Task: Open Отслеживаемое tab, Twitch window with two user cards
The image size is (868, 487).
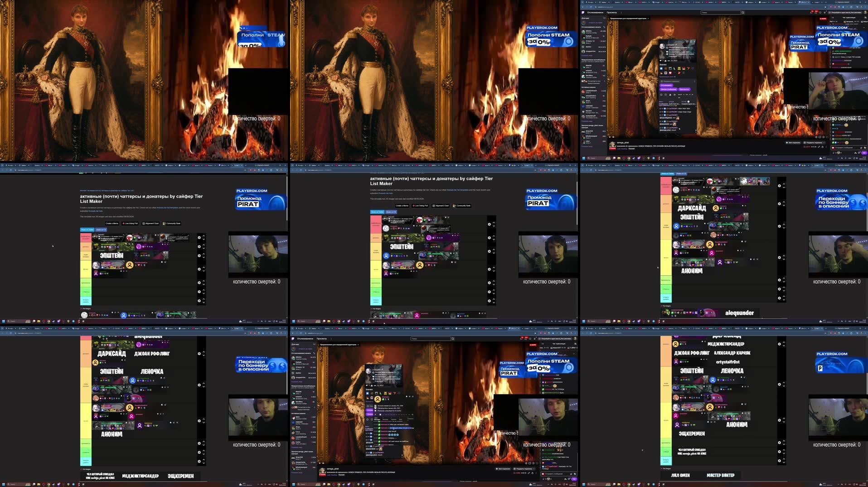Action: (305, 339)
